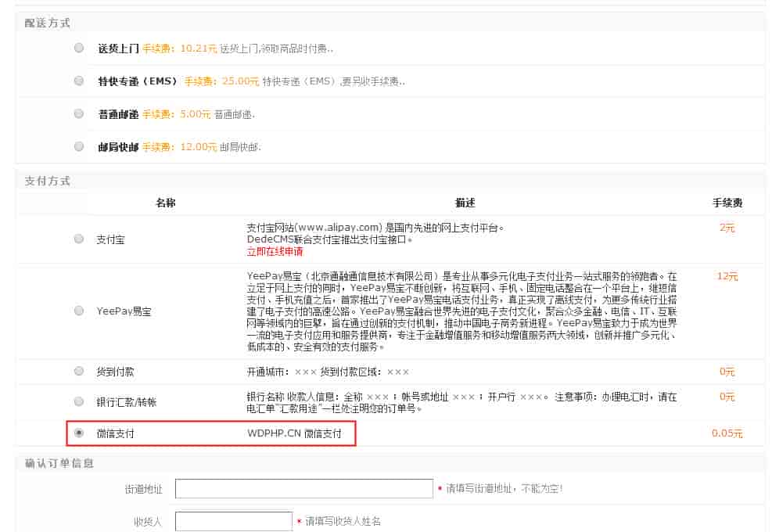The image size is (772, 532).
Task: Click the 手续费 column header
Action: pos(727,203)
